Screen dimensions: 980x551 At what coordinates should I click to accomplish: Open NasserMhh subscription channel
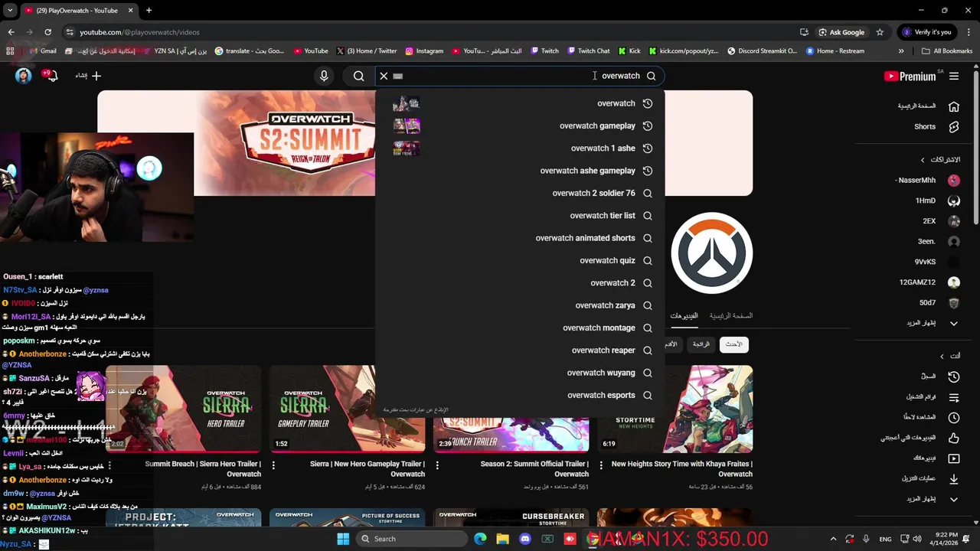(927, 181)
